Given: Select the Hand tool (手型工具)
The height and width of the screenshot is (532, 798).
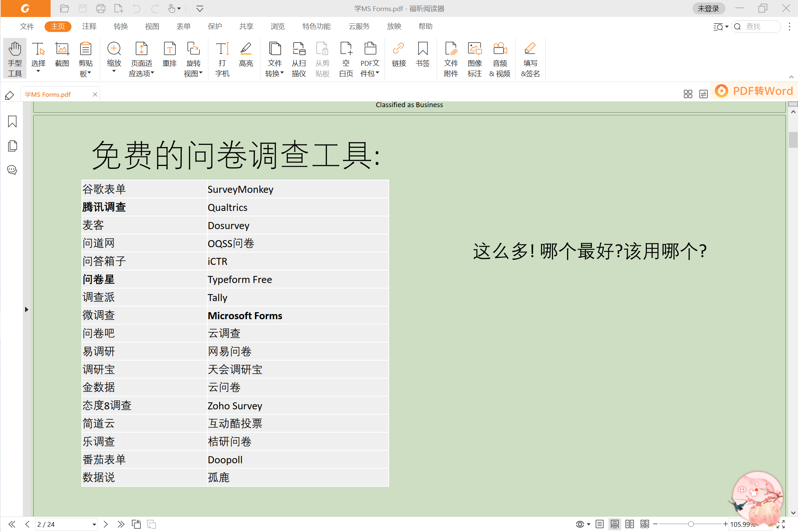Looking at the screenshot, I should pos(15,59).
